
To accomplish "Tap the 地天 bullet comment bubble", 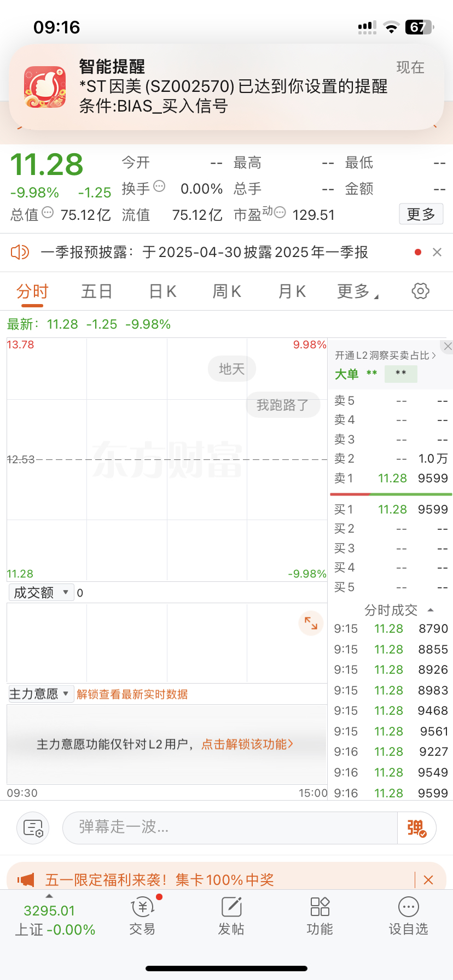I will tap(231, 369).
